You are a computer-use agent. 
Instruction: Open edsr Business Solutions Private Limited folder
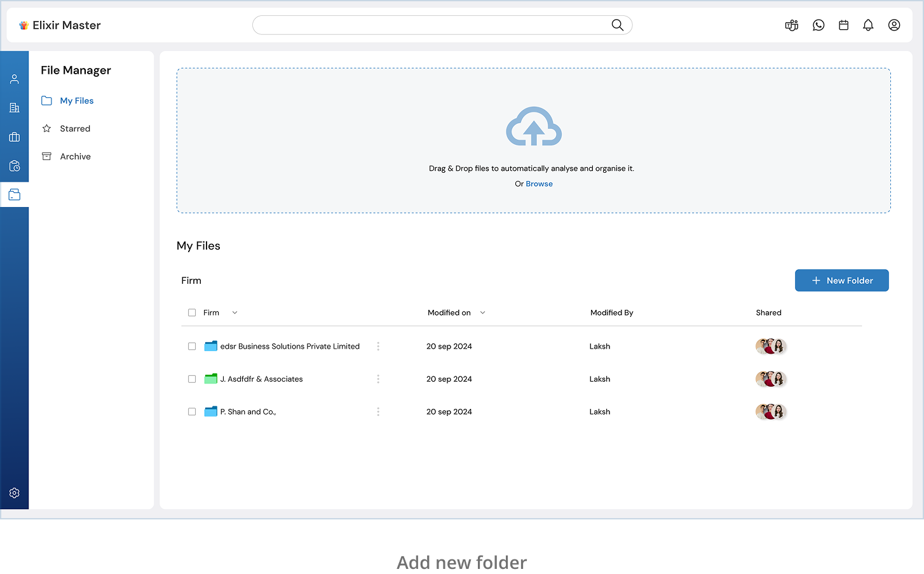click(290, 347)
